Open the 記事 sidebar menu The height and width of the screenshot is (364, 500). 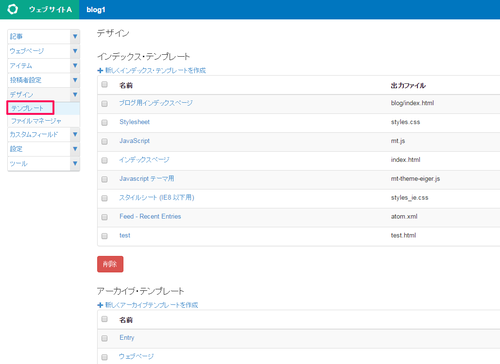[x=16, y=36]
